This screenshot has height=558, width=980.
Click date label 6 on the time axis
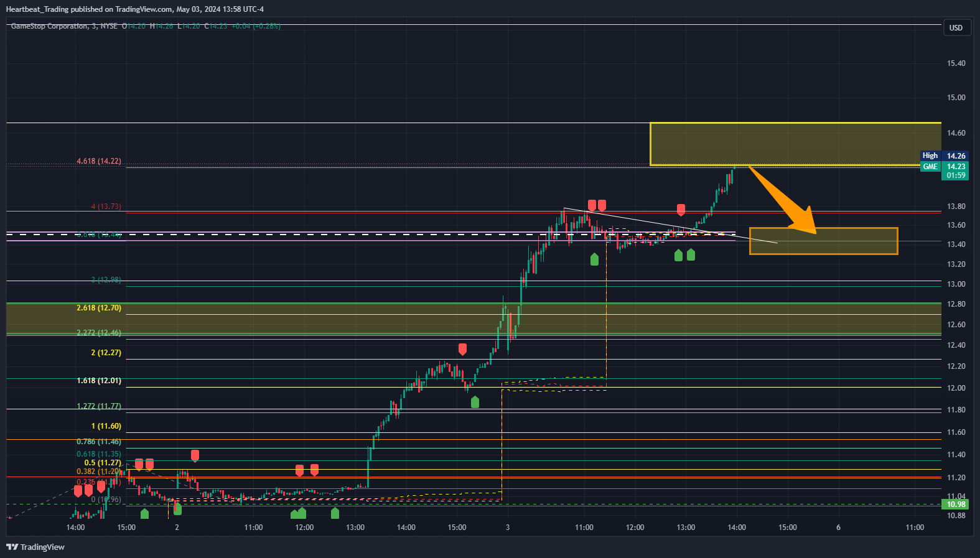(x=838, y=528)
